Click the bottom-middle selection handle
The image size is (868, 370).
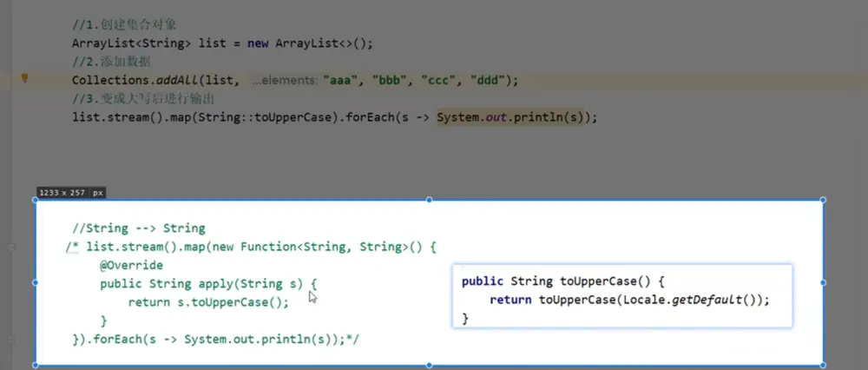(429, 365)
